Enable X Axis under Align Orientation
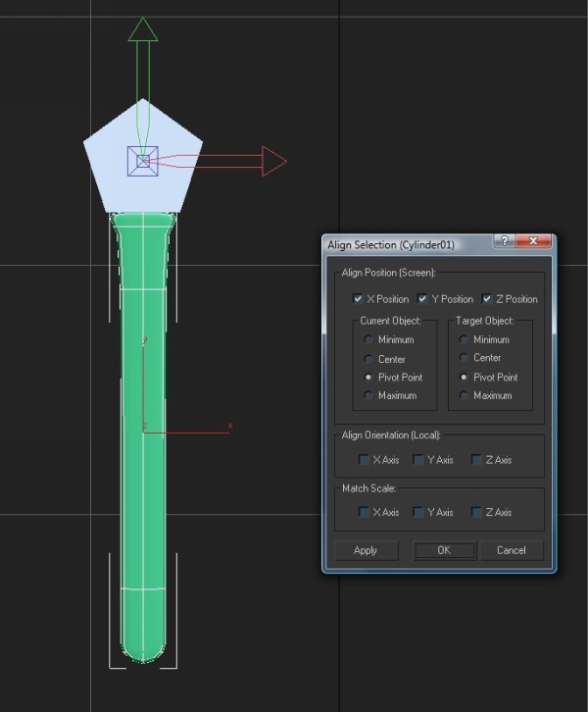588x712 pixels. click(x=365, y=460)
